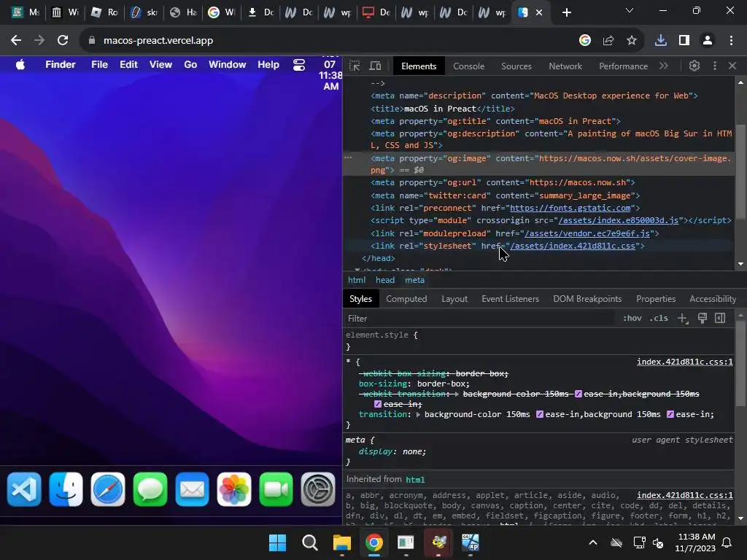Open DevTools three-dot customize menu
Viewport: 747px width, 560px height.
(715, 66)
